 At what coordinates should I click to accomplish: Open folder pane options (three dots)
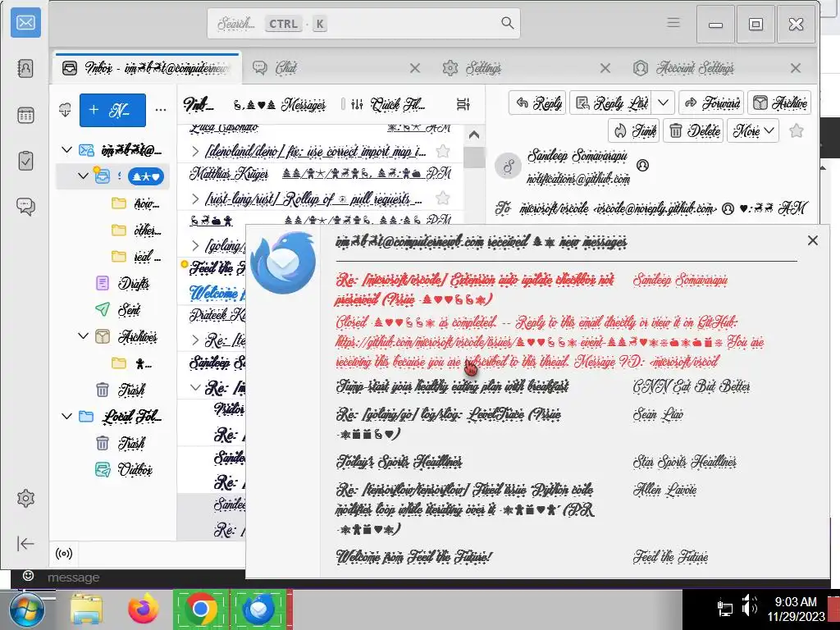coord(160,110)
